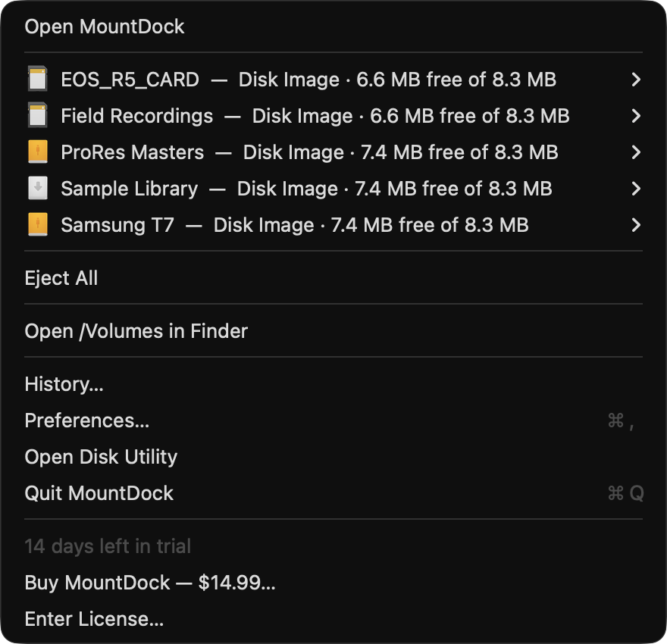The width and height of the screenshot is (667, 644).
Task: Select the Samsung T7 volume name
Action: (x=117, y=225)
